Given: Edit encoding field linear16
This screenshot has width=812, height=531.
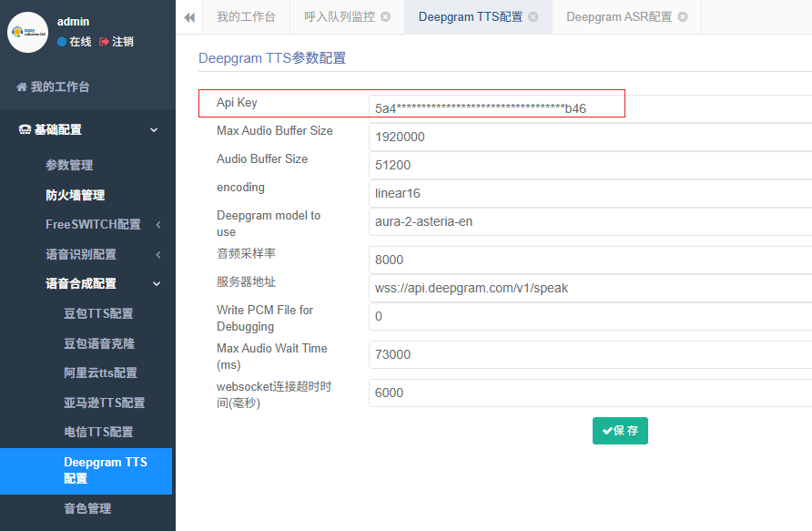Looking at the screenshot, I should click(591, 193).
